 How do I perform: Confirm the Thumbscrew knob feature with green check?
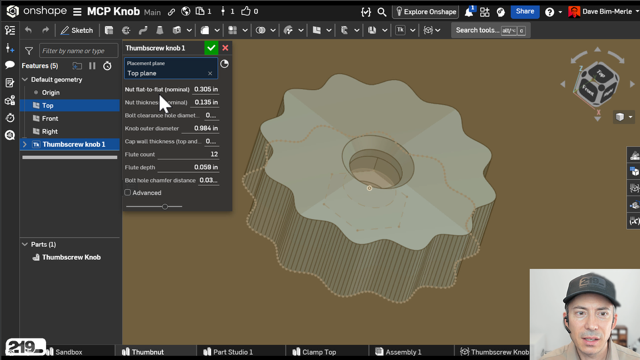pos(211,48)
